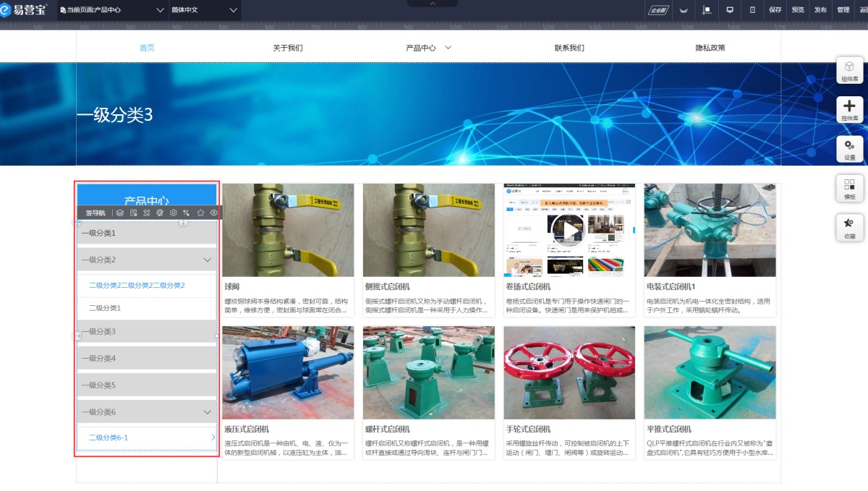
Task: Click 发布 in the top bar
Action: [x=820, y=10]
